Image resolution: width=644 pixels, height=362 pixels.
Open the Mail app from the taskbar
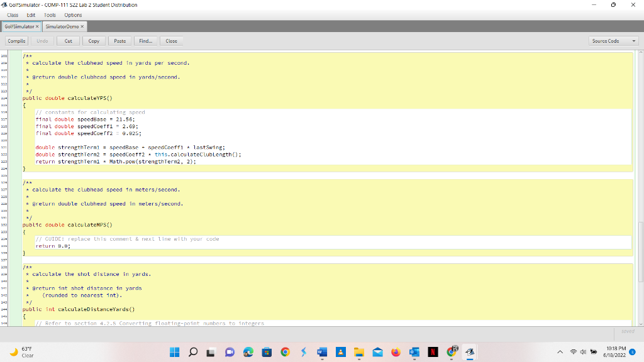coord(377,352)
